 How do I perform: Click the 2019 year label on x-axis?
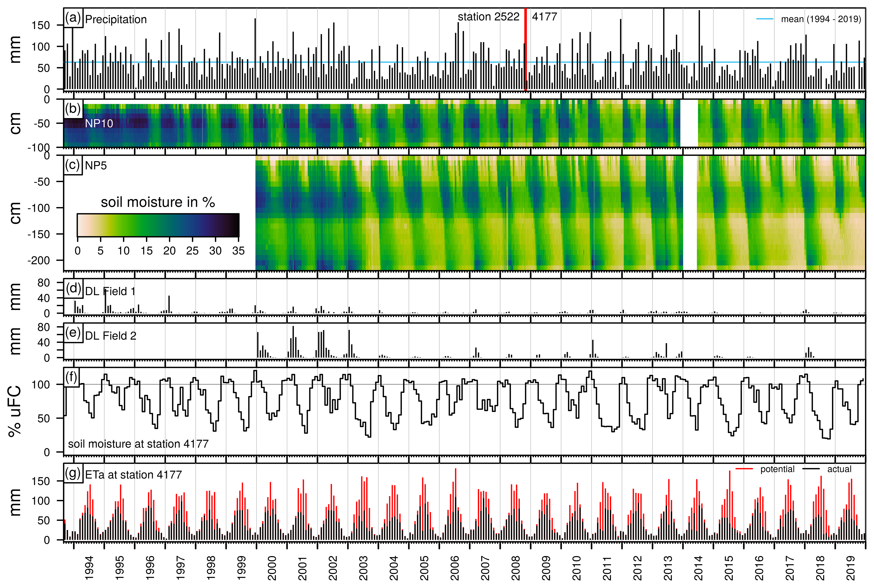[851, 568]
